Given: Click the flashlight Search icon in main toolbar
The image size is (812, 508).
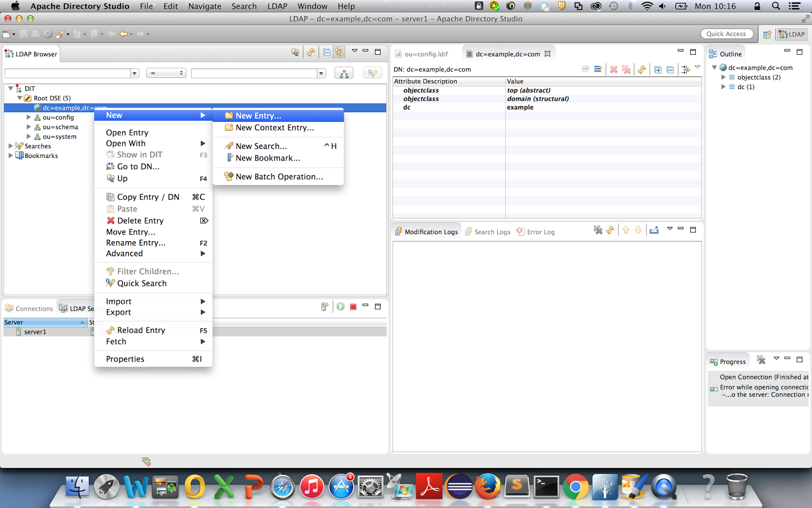Looking at the screenshot, I should click(60, 34).
